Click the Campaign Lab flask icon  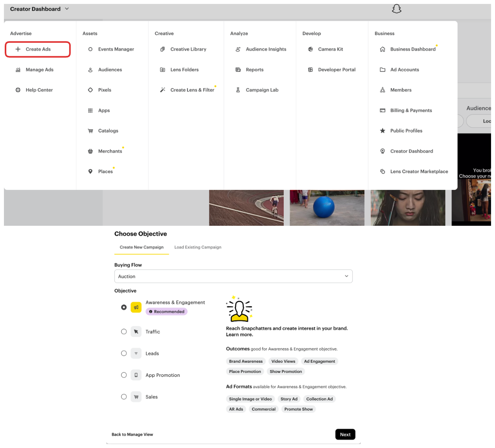[238, 90]
